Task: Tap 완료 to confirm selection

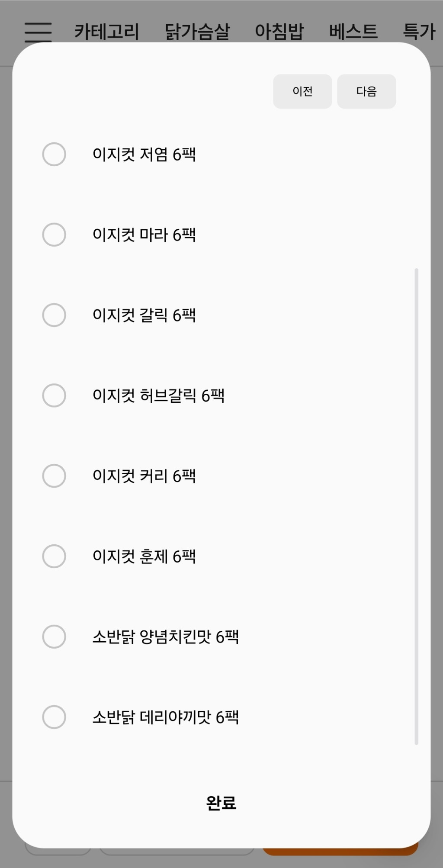Action: click(221, 803)
